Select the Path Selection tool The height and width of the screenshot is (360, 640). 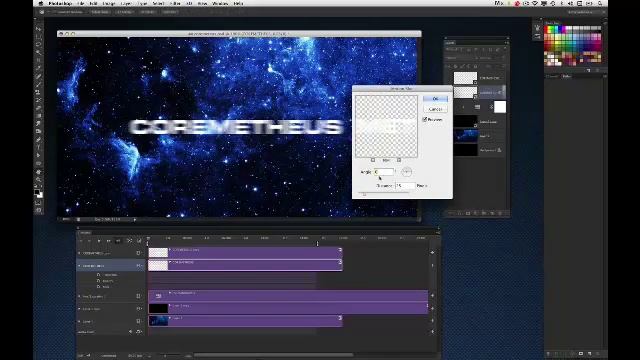(x=38, y=155)
